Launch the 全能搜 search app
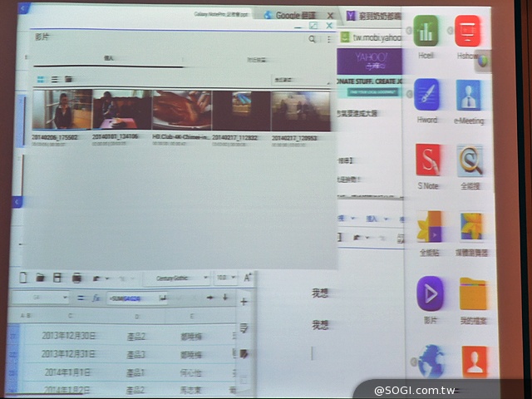The width and height of the screenshot is (532, 399). [x=470, y=160]
